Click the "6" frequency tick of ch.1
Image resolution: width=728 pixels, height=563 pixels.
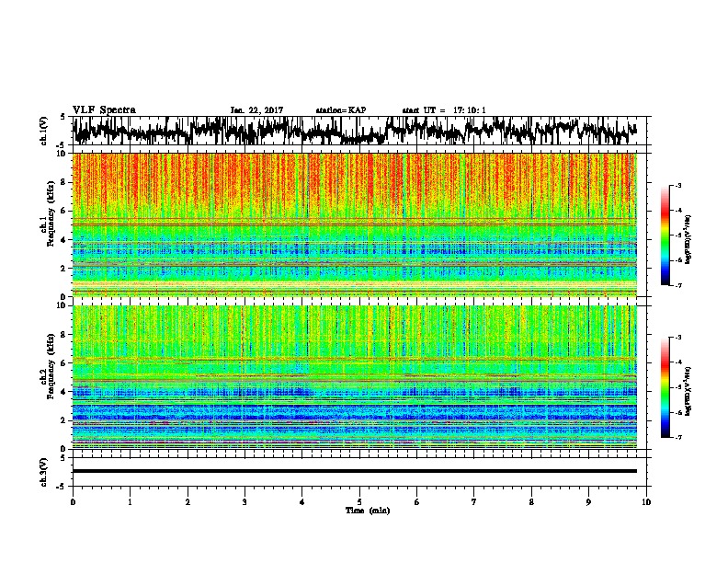coord(63,211)
